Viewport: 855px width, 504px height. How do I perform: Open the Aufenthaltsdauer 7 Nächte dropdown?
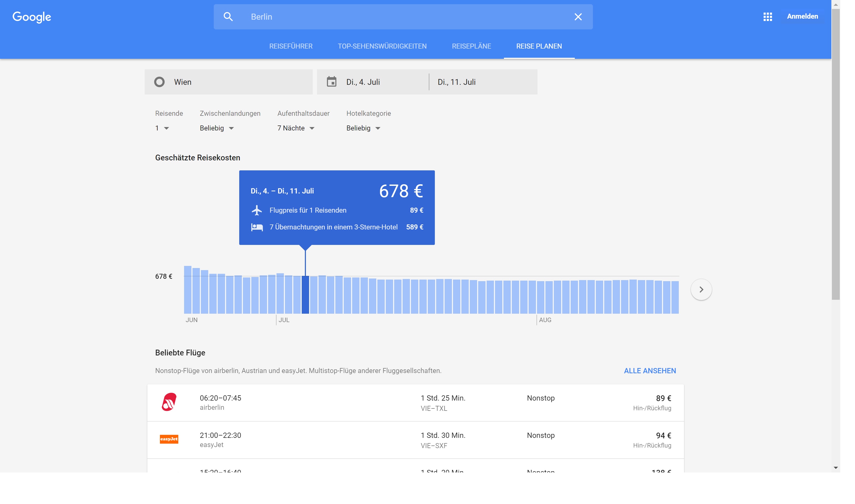pos(296,128)
